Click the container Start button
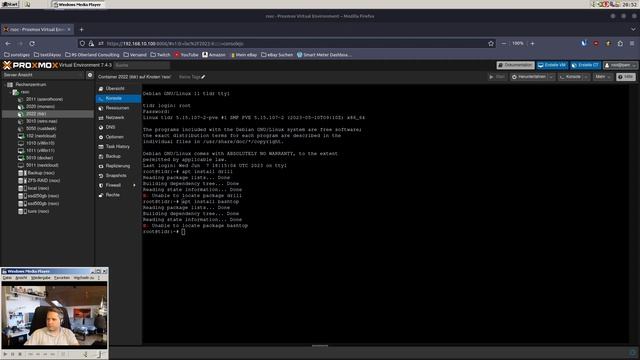This screenshot has height=360, width=640. point(497,77)
